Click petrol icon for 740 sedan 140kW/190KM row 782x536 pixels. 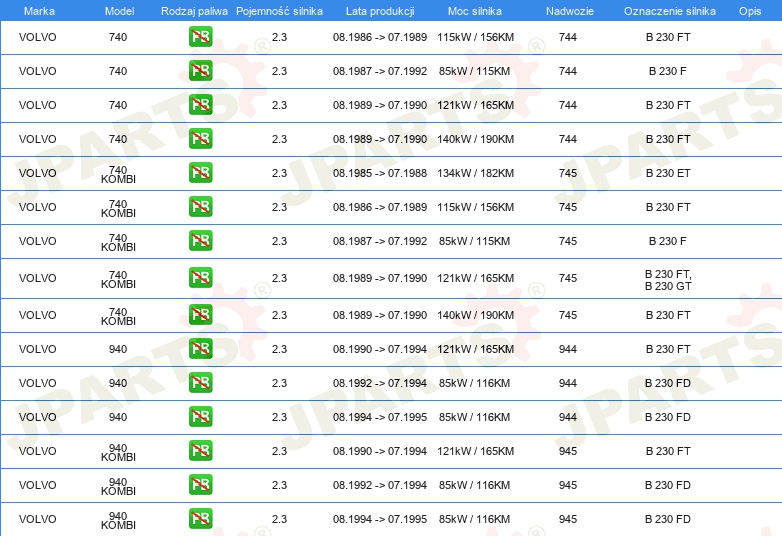[x=200, y=139]
